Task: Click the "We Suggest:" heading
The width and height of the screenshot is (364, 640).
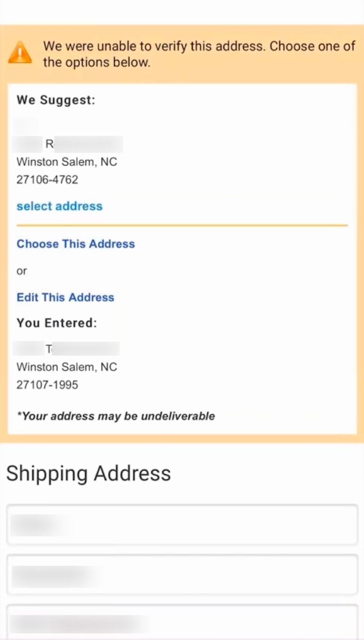Action: (x=56, y=100)
